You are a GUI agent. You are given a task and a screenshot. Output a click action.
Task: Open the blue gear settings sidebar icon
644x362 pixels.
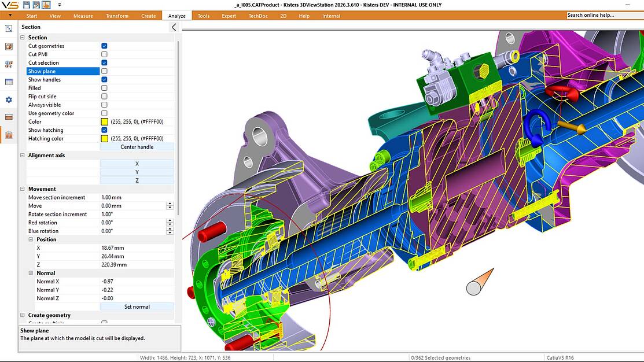coord(9,99)
